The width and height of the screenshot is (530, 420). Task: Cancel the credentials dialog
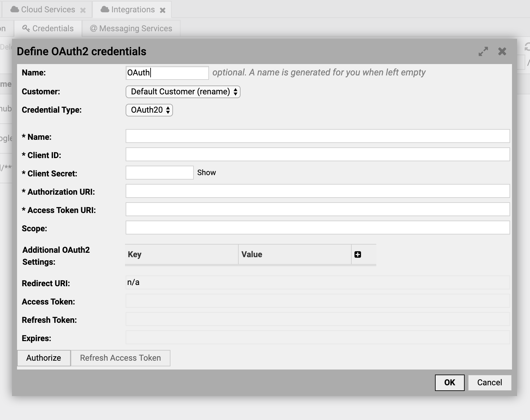[x=490, y=382]
